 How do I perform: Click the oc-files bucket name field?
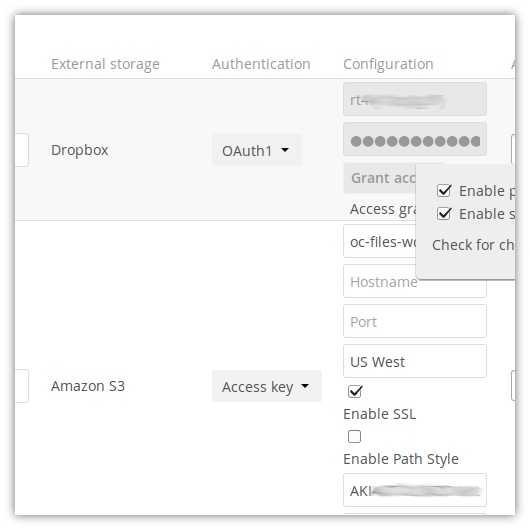[380, 241]
